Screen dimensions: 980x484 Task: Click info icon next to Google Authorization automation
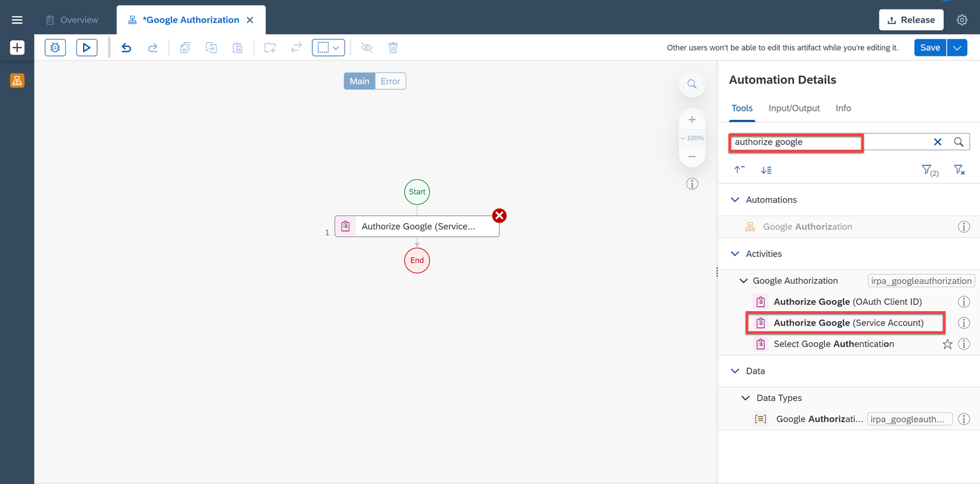coord(964,227)
